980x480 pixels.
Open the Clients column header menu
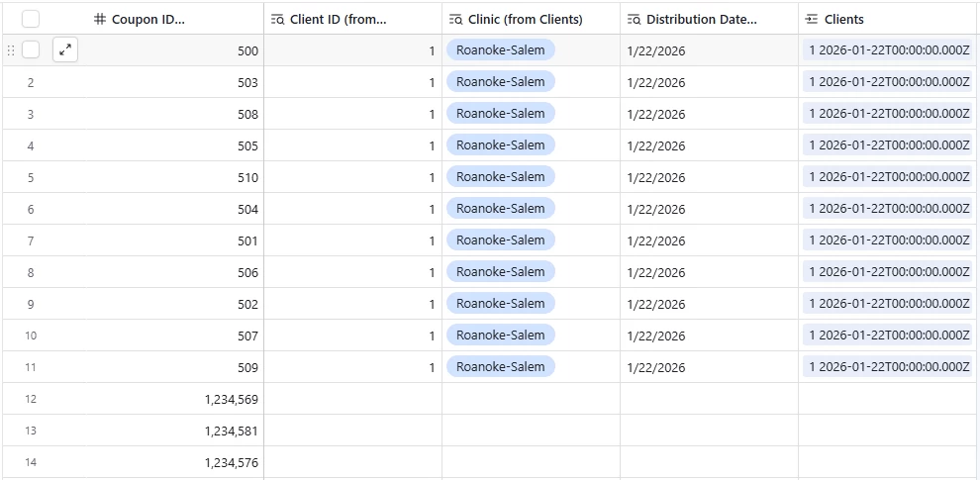(x=889, y=20)
